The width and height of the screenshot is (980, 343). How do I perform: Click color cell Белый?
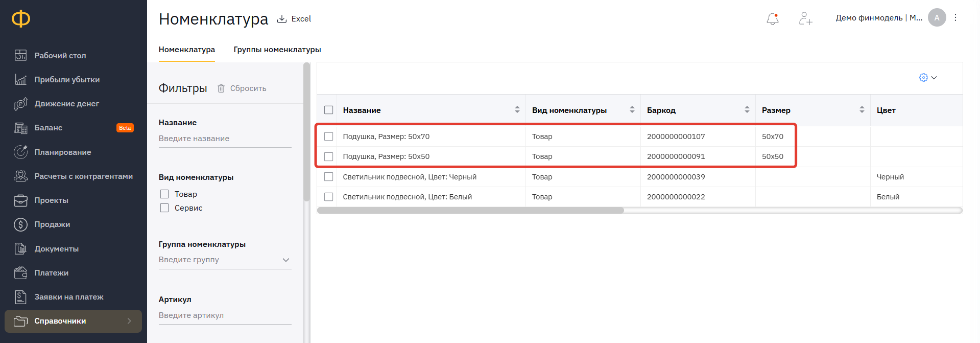888,197
